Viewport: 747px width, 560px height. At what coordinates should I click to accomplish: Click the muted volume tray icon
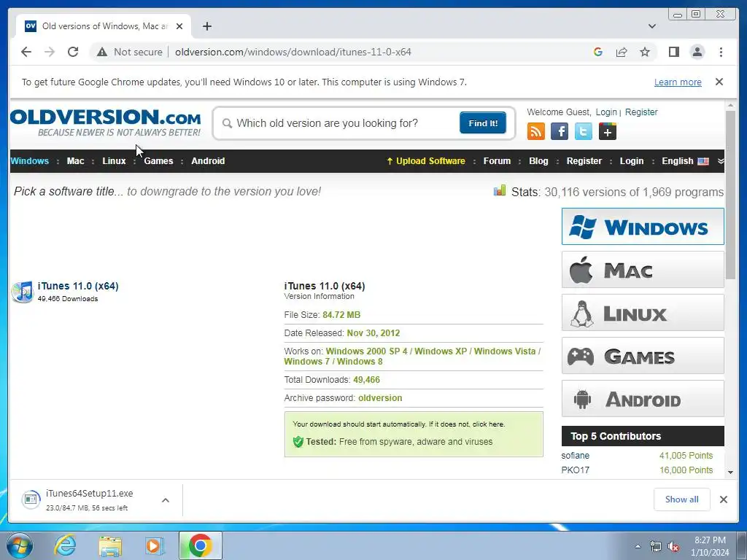tap(673, 546)
